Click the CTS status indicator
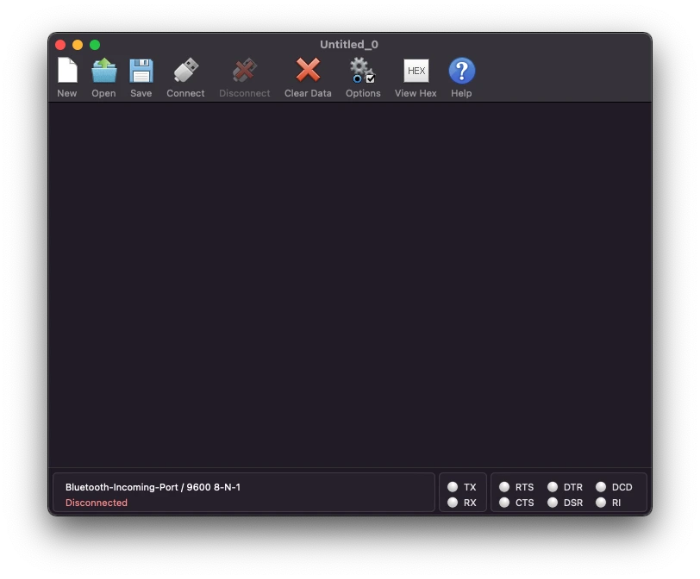Screen dimensions: 700x579 click(x=504, y=503)
